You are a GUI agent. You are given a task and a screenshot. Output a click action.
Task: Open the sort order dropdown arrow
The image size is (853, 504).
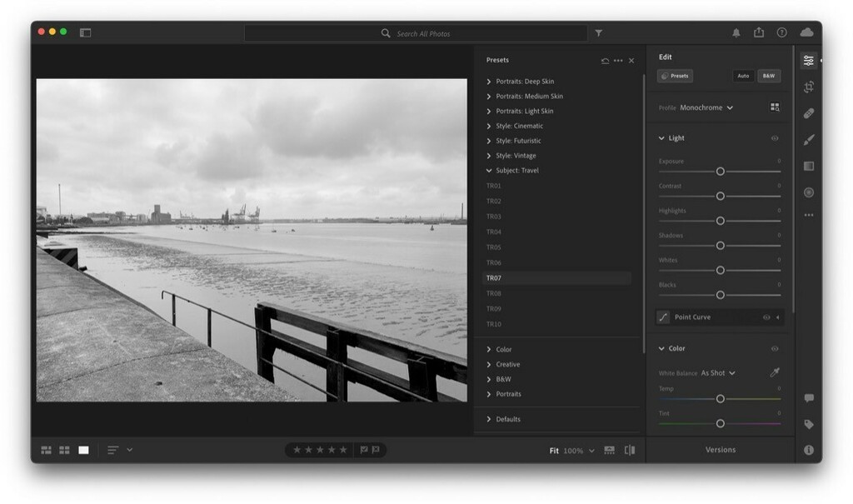(x=129, y=450)
